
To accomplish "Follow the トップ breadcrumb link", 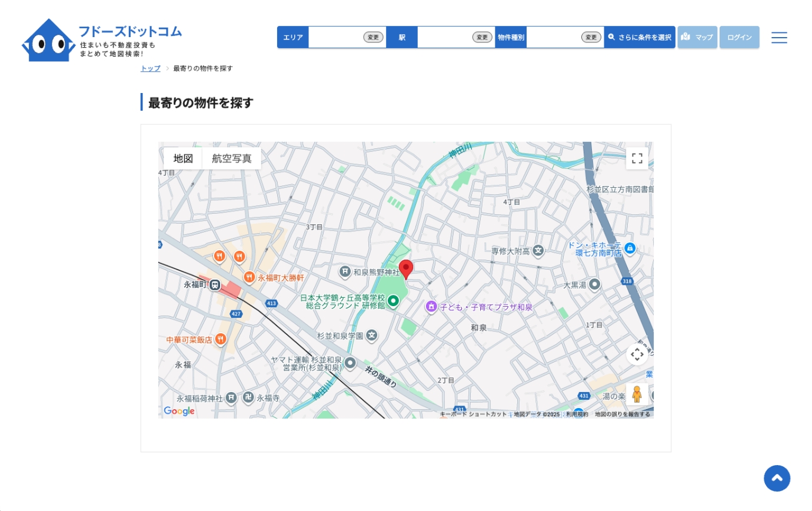I will 150,68.
